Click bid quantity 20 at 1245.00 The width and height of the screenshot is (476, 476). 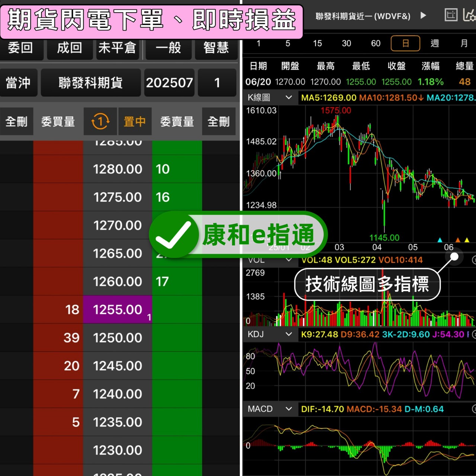71,366
